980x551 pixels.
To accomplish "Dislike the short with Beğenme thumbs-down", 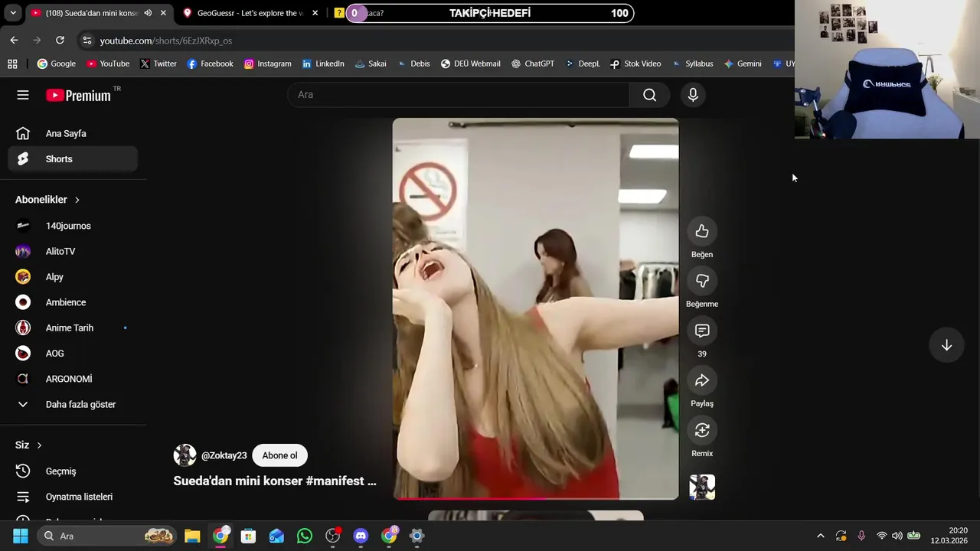I will [702, 281].
